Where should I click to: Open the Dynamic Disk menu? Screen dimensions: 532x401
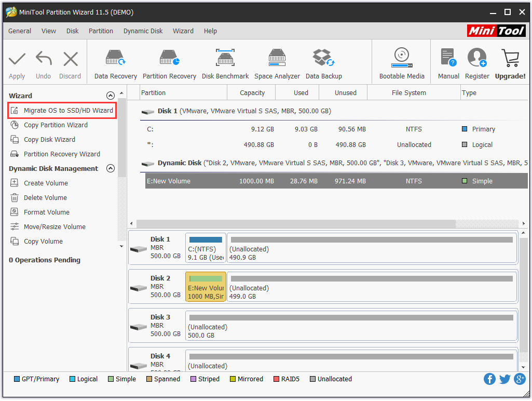point(143,31)
